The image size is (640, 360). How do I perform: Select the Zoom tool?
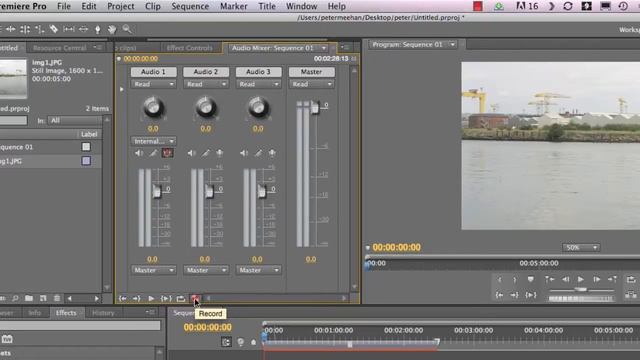click(x=127, y=29)
